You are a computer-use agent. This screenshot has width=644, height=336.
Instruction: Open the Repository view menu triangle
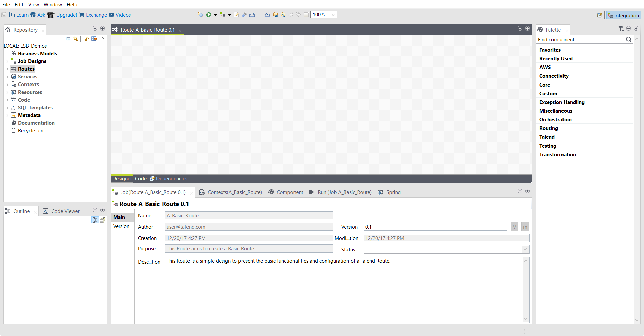(x=104, y=38)
